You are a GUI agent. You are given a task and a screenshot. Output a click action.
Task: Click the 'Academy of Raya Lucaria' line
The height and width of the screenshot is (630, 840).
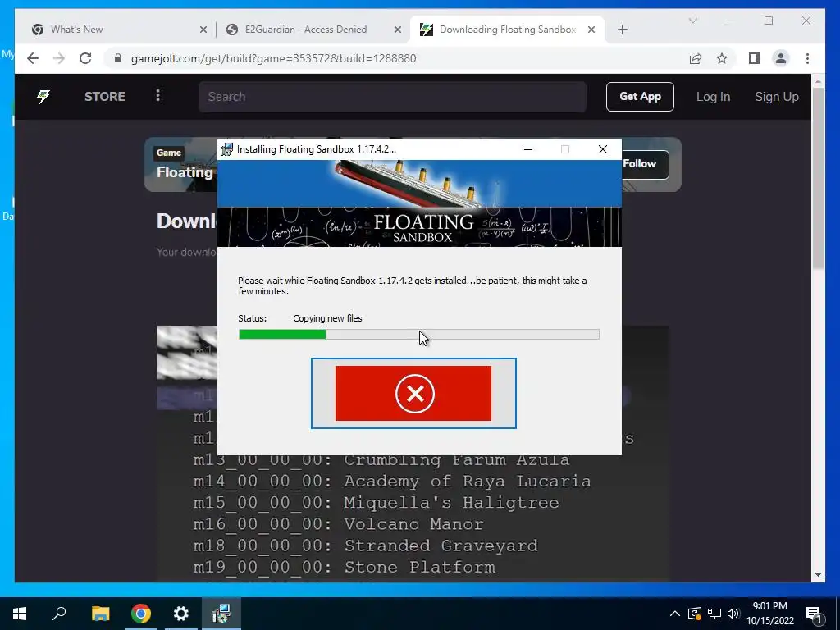[467, 481]
